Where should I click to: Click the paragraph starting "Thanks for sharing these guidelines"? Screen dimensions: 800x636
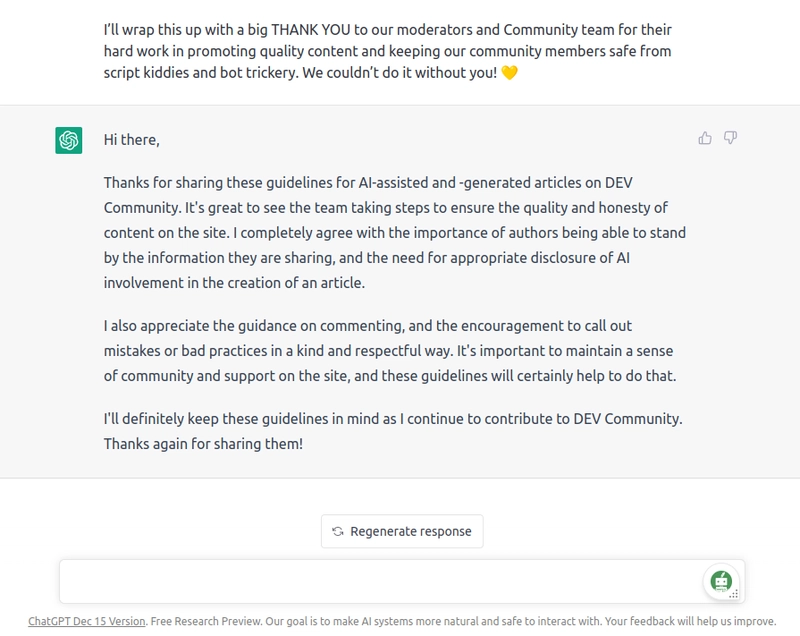394,232
